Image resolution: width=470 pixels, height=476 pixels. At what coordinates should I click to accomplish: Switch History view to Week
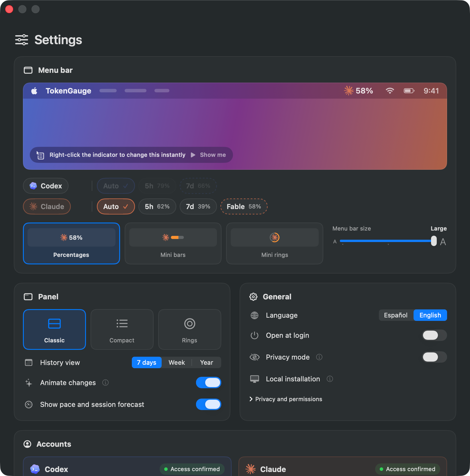coord(177,362)
